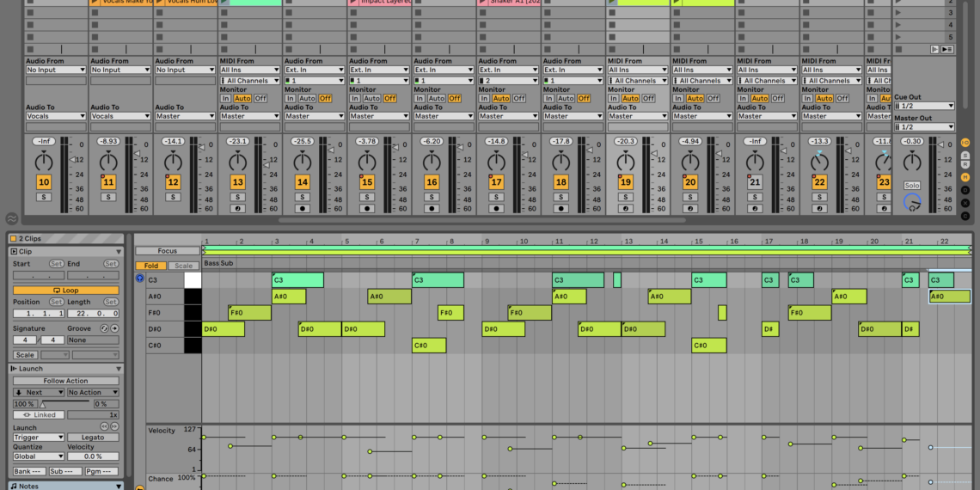Arm track 16 for recording

coord(432,208)
